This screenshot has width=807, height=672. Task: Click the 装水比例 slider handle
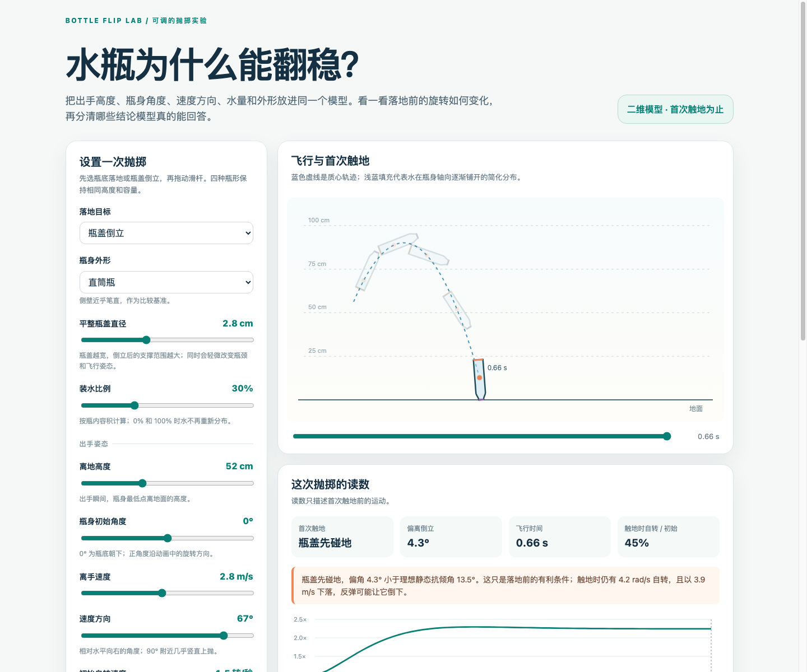(134, 405)
